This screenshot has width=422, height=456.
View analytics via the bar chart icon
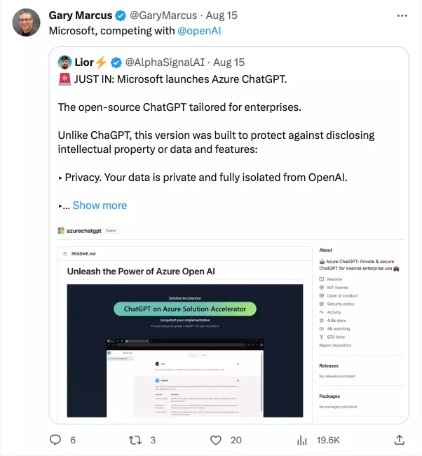click(302, 440)
